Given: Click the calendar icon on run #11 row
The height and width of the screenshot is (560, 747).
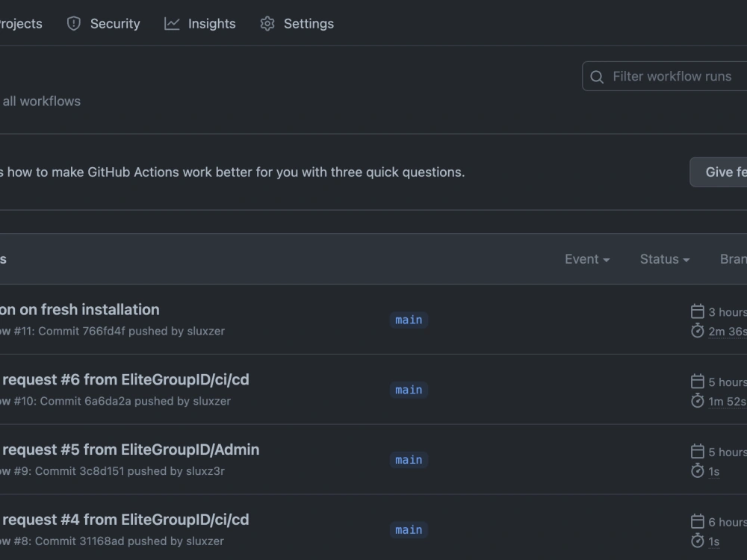Looking at the screenshot, I should click(698, 311).
